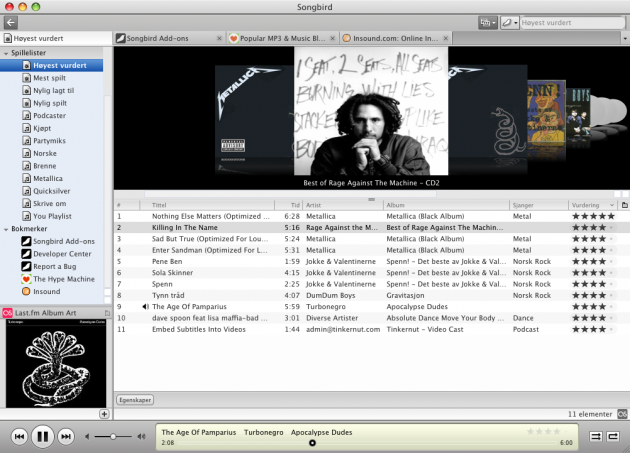
Task: Mute via low-volume speaker icon
Action: 87,436
